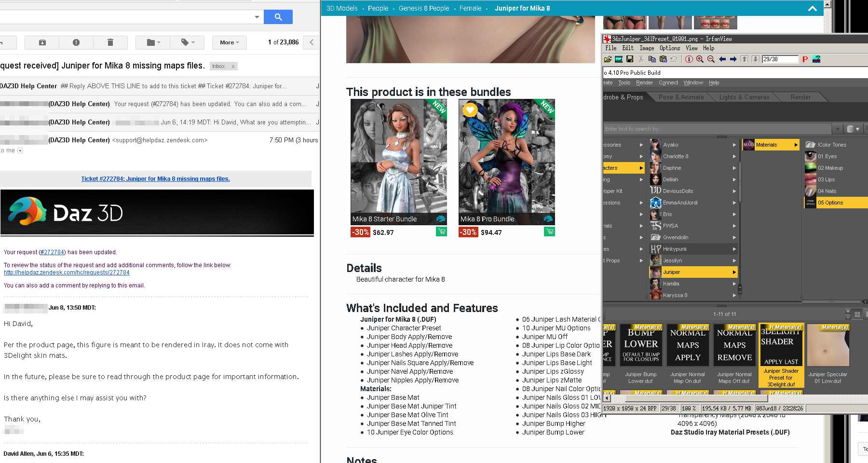This screenshot has width=868, height=463.
Task: Archive the open Gmail conversation
Action: coord(42,42)
